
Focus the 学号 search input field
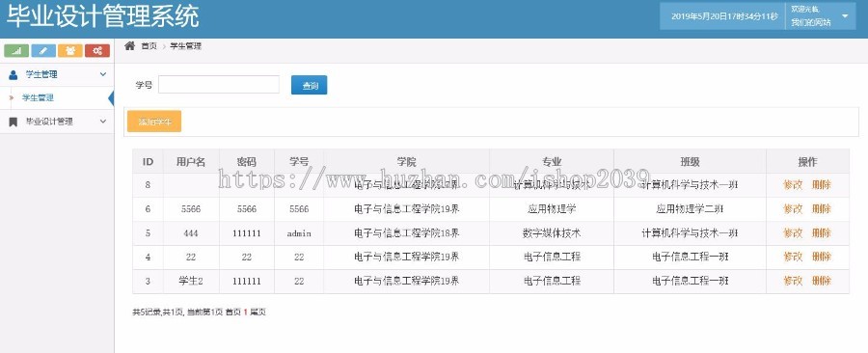(x=219, y=85)
